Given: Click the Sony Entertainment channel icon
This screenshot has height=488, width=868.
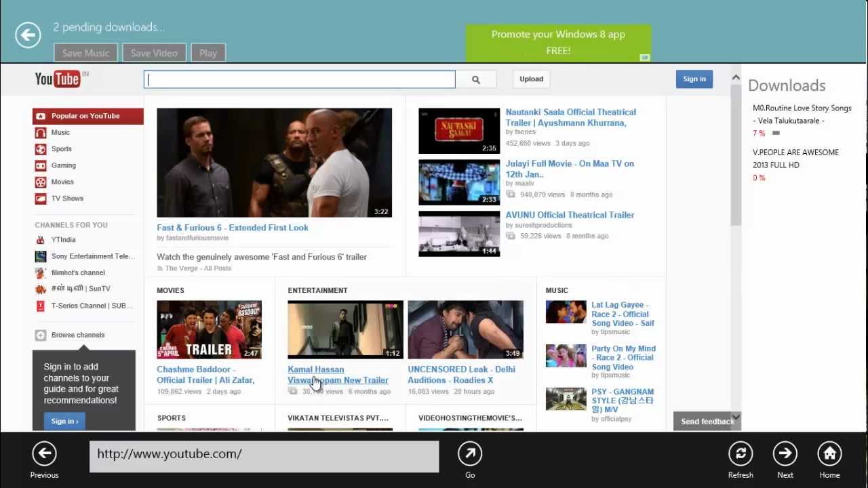Looking at the screenshot, I should click(41, 256).
